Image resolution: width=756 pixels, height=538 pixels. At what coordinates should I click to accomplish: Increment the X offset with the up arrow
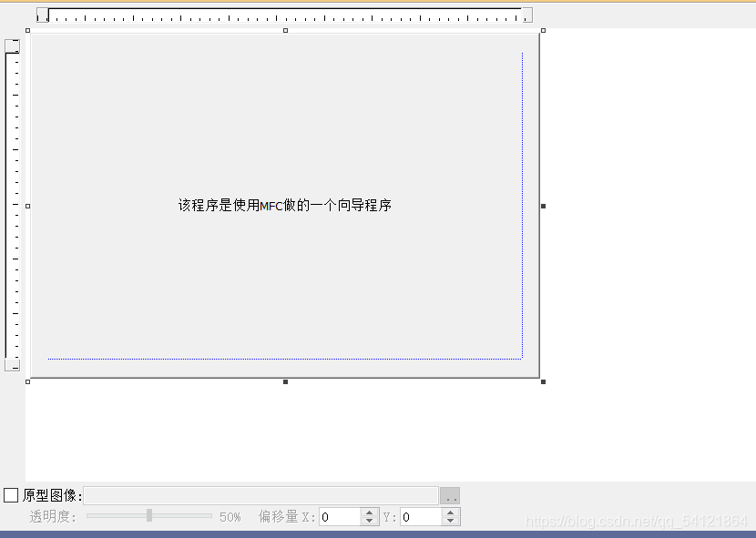(x=371, y=511)
